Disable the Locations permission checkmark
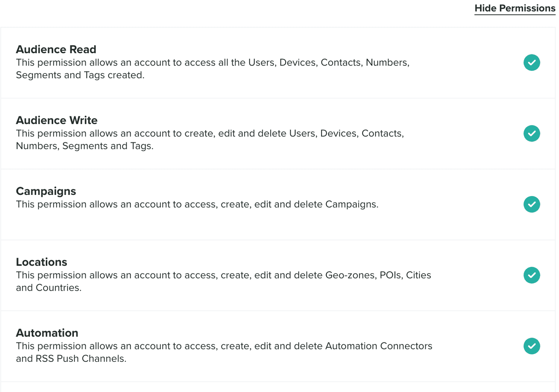This screenshot has height=392, width=559. pyautogui.click(x=532, y=275)
